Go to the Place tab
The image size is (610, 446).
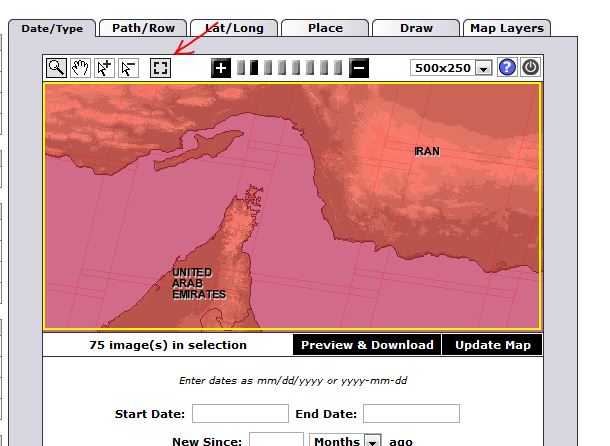[x=324, y=28]
